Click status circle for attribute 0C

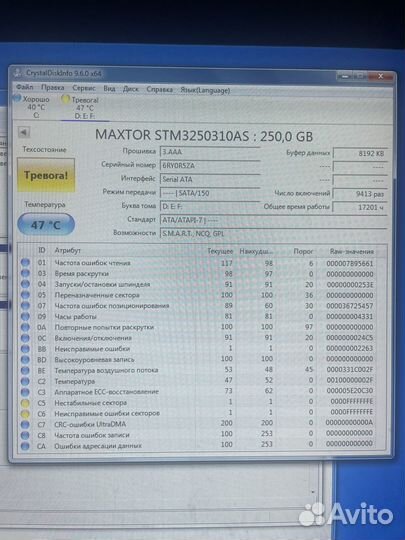25,338
